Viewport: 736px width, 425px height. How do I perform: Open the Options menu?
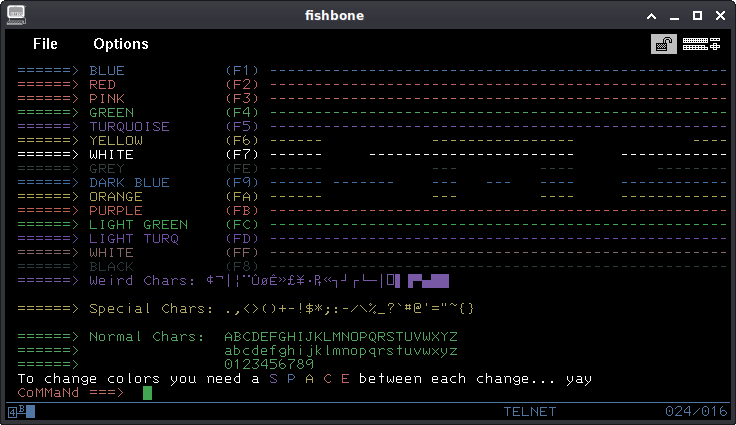[121, 44]
